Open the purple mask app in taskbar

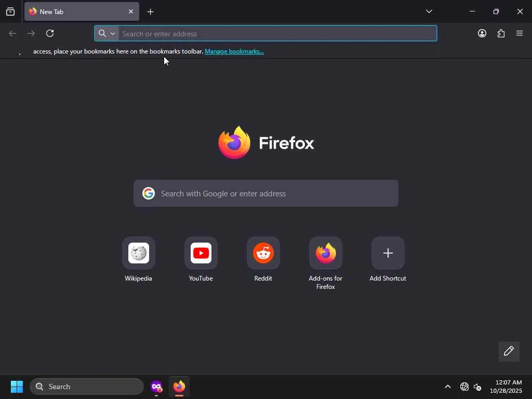[156, 387]
